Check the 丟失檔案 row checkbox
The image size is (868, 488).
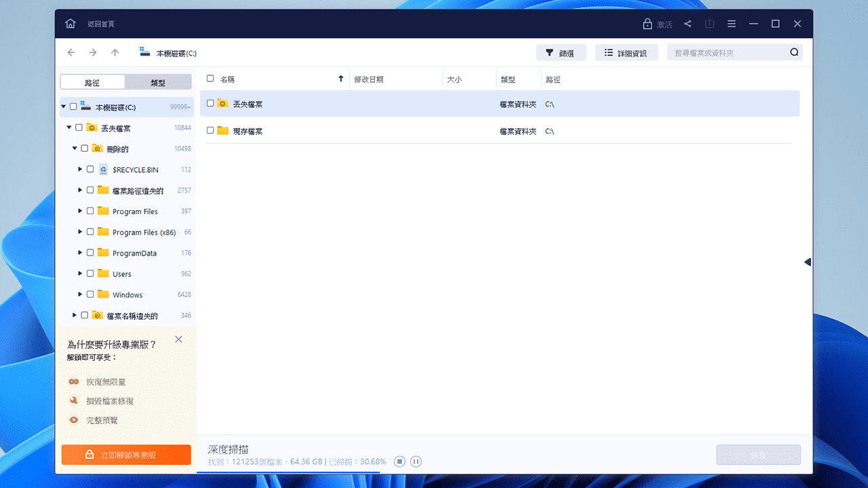tap(211, 104)
